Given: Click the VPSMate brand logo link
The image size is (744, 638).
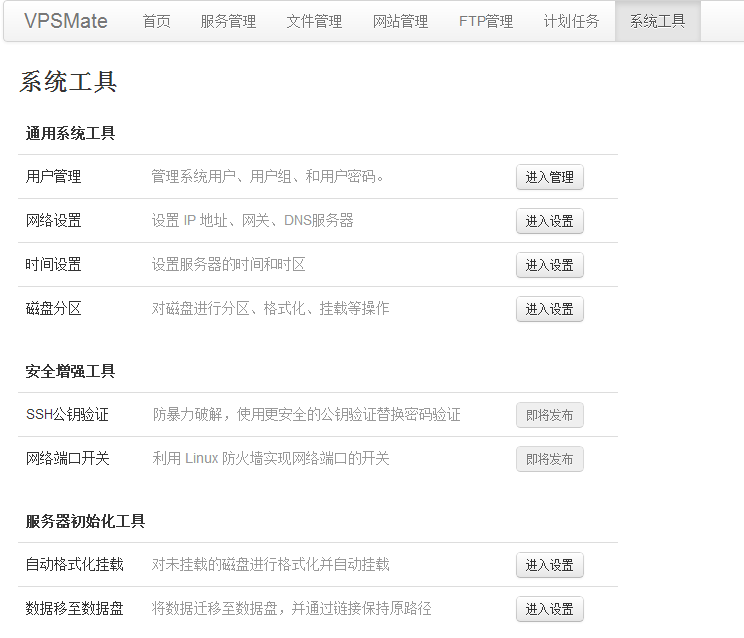Looking at the screenshot, I should [x=66, y=21].
